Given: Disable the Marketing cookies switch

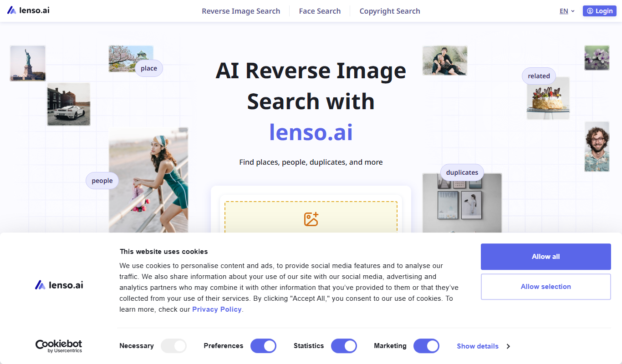Looking at the screenshot, I should tap(426, 346).
